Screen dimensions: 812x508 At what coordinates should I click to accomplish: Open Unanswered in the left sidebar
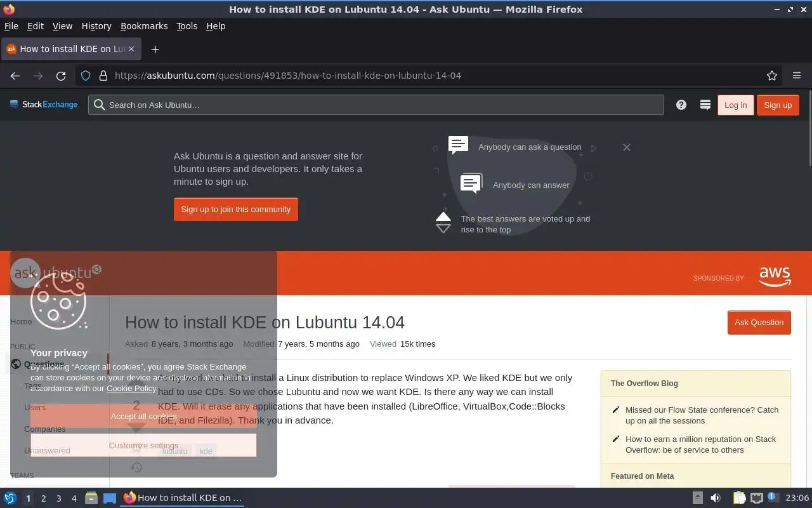47,450
